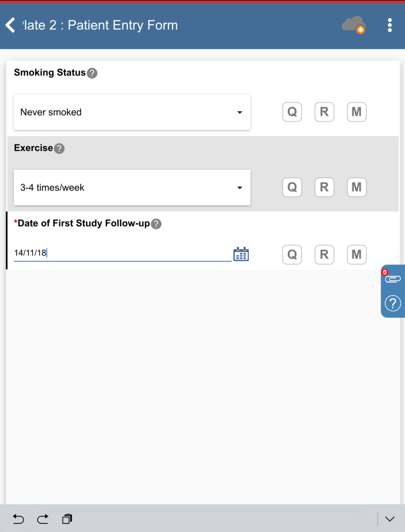
Task: Redo the last change
Action: click(x=43, y=519)
